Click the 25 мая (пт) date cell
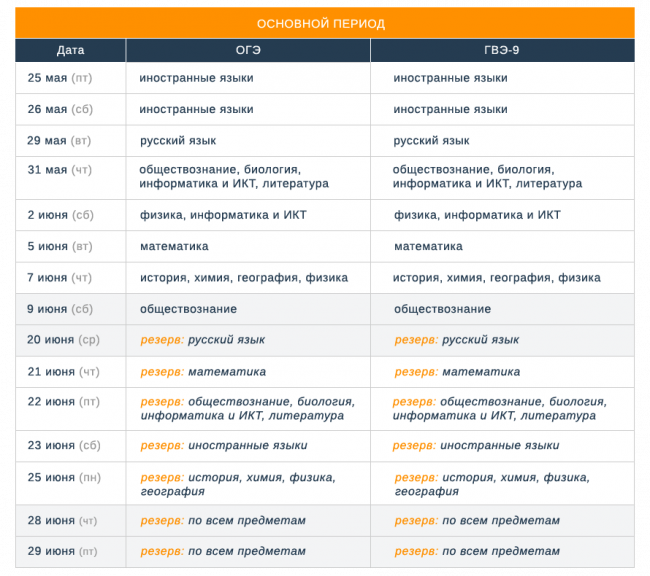This screenshot has width=650, height=576. (66, 78)
